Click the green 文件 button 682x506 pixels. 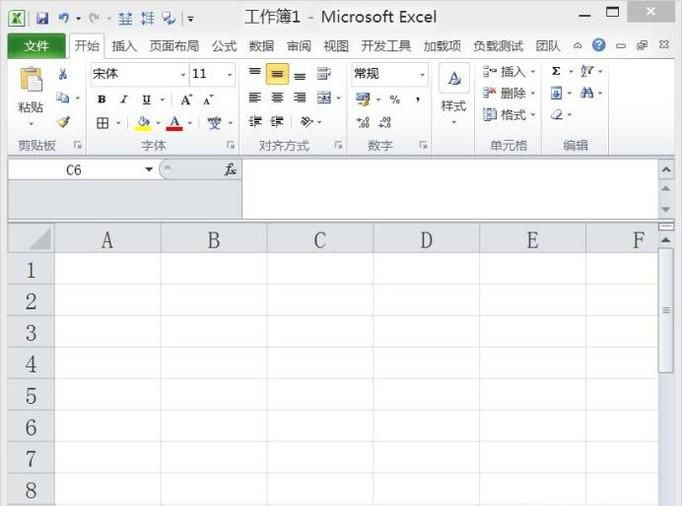(x=36, y=46)
